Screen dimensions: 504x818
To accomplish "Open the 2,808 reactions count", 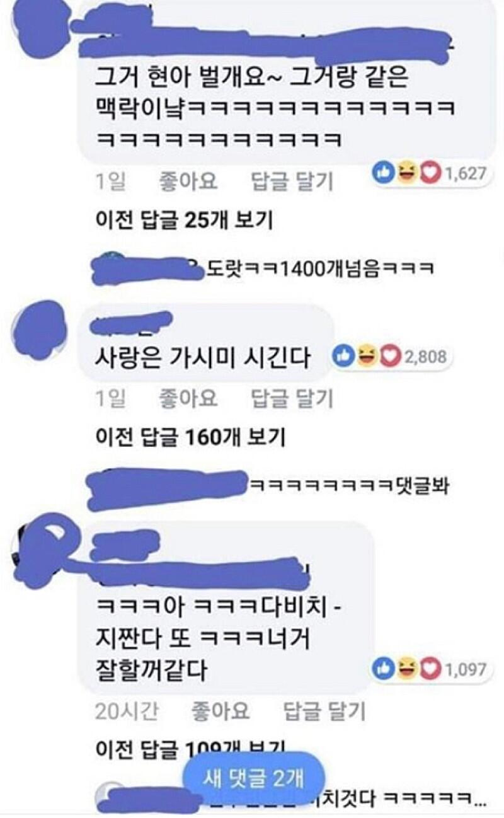I will click(x=425, y=357).
